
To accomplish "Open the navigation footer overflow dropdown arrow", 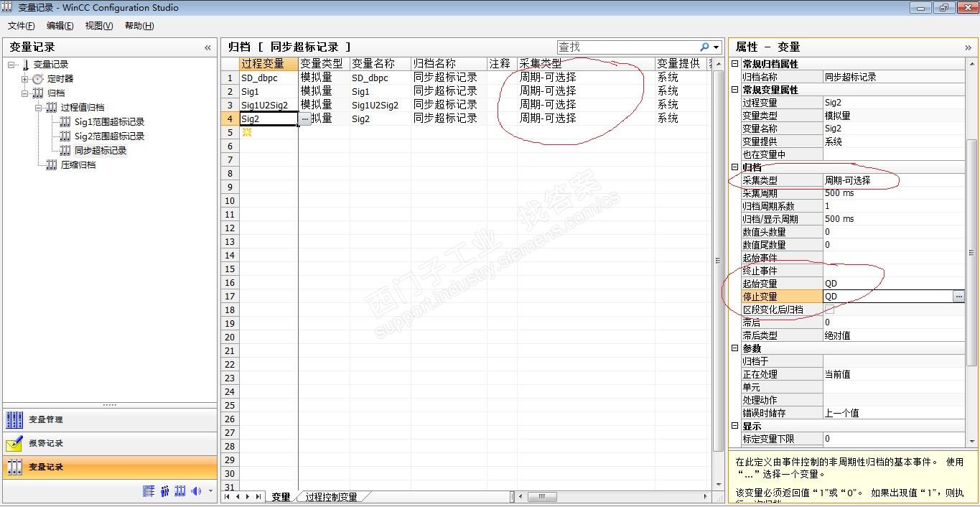I will [210, 491].
